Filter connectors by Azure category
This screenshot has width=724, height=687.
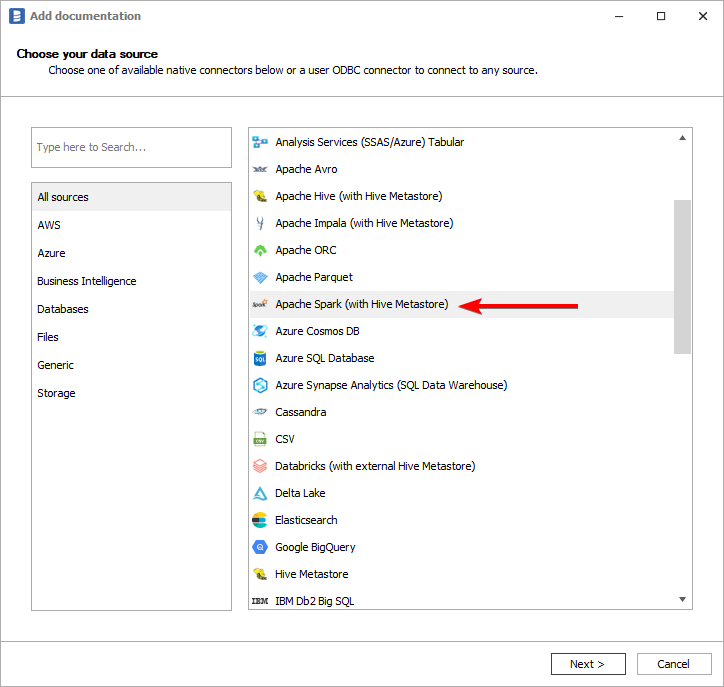tap(131, 253)
